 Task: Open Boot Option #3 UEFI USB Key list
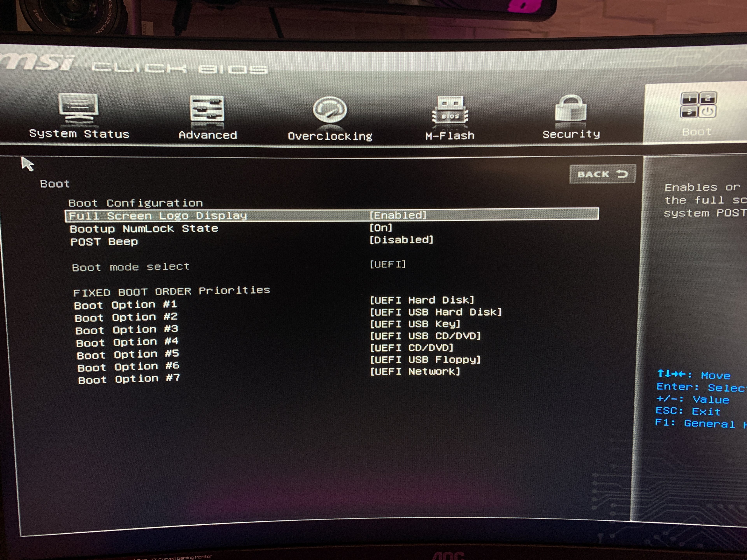[x=415, y=324]
